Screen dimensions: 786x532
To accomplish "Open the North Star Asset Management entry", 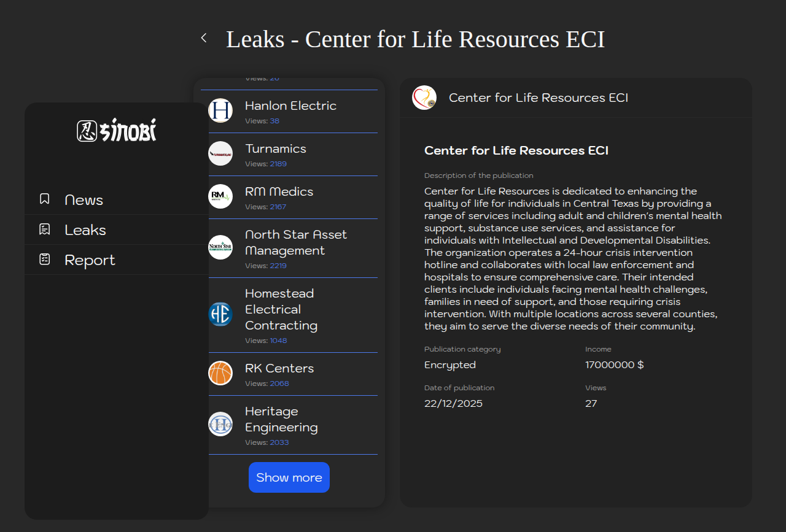I will click(x=295, y=242).
